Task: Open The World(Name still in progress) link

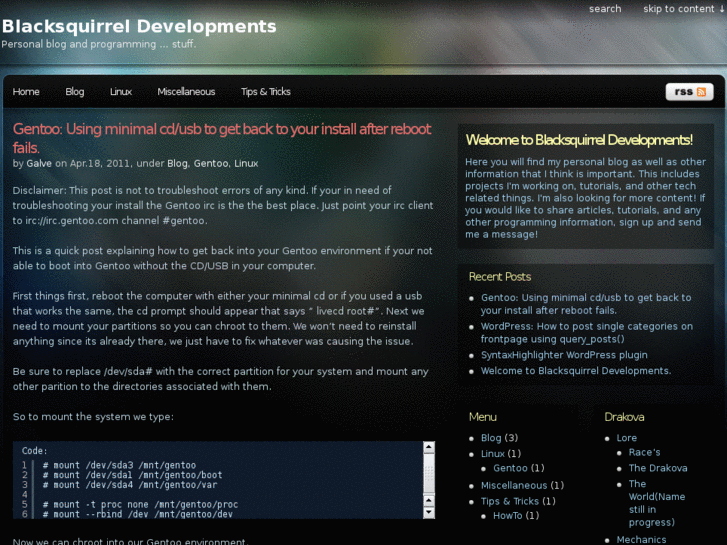Action: click(x=657, y=503)
